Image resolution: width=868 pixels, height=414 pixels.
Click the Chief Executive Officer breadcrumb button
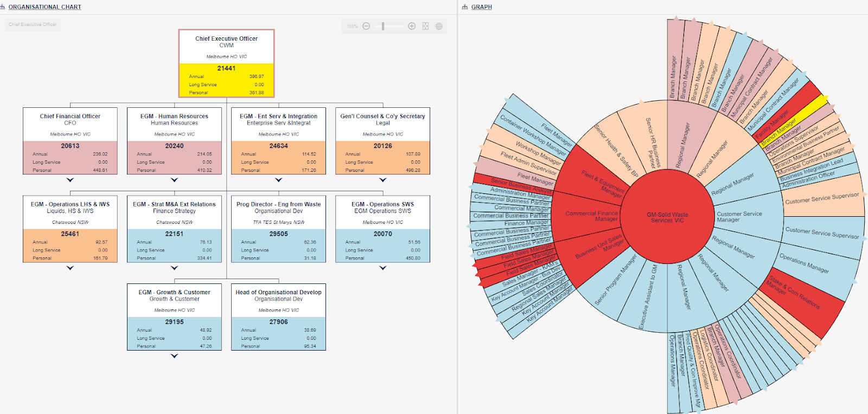pyautogui.click(x=33, y=24)
